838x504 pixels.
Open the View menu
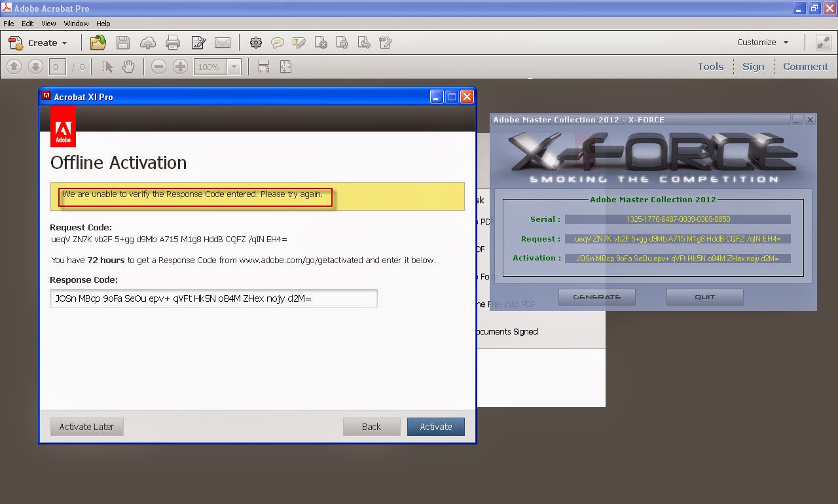pyautogui.click(x=48, y=24)
